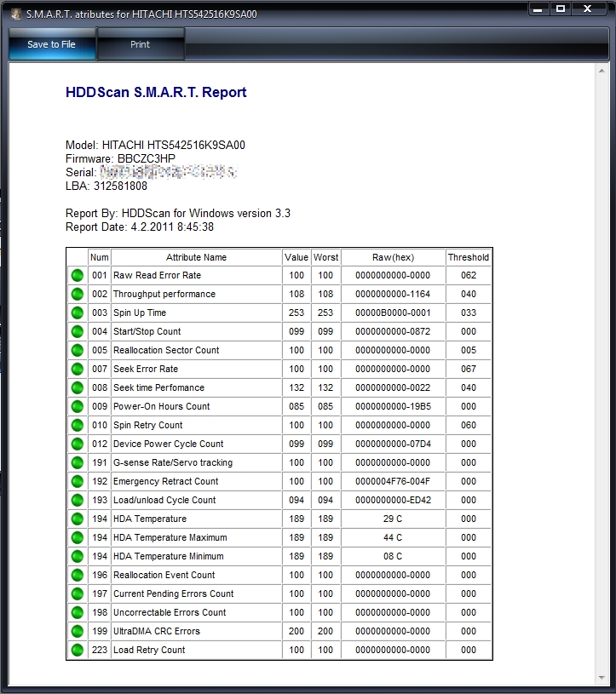Click the green icon beside HDA Temperature Maximum
616x694 pixels.
pos(78,538)
